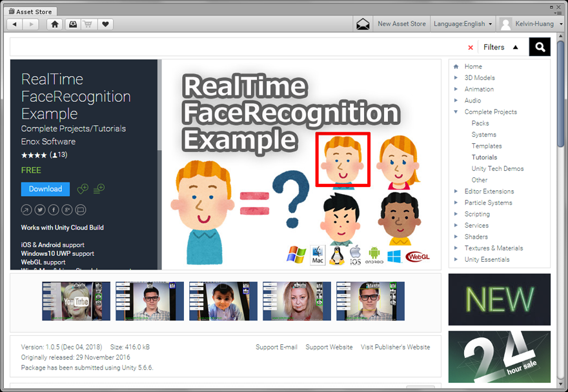568x392 pixels.
Task: Click the four-star rating
Action: click(x=34, y=155)
